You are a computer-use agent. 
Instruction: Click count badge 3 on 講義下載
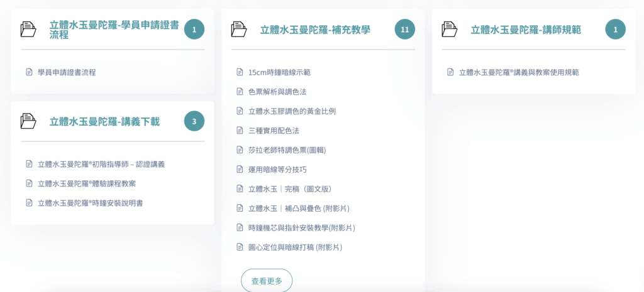click(x=194, y=121)
